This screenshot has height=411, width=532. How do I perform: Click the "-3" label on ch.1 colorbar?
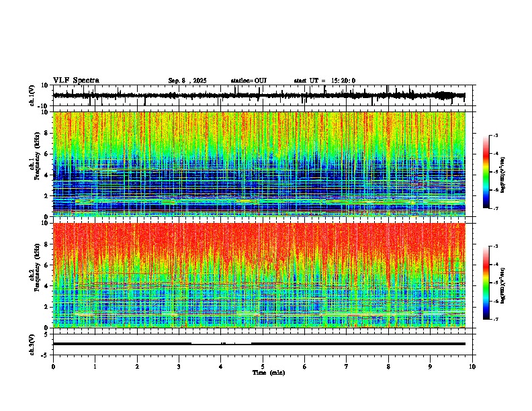495,135
